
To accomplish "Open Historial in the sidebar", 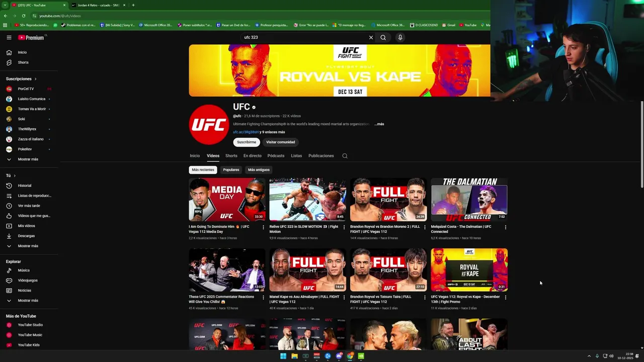I will (x=25, y=186).
